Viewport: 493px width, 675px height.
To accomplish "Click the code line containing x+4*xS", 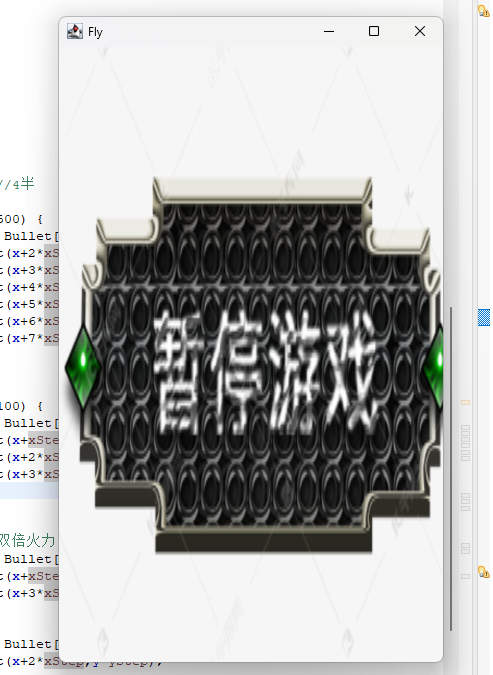I will (29, 287).
